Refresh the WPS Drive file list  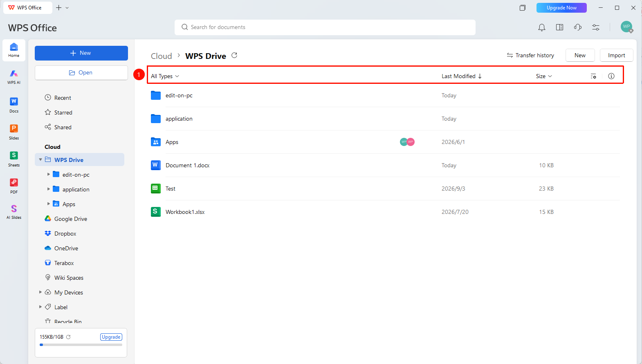pos(234,55)
